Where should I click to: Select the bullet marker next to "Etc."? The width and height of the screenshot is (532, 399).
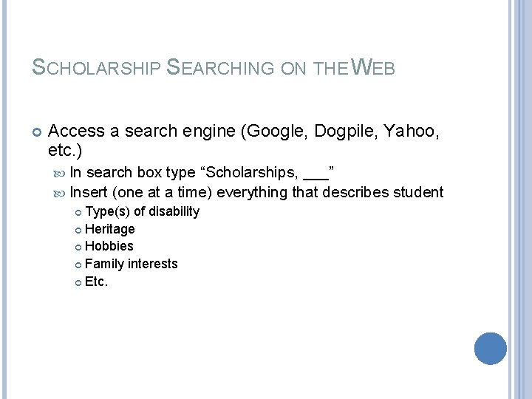click(x=78, y=282)
